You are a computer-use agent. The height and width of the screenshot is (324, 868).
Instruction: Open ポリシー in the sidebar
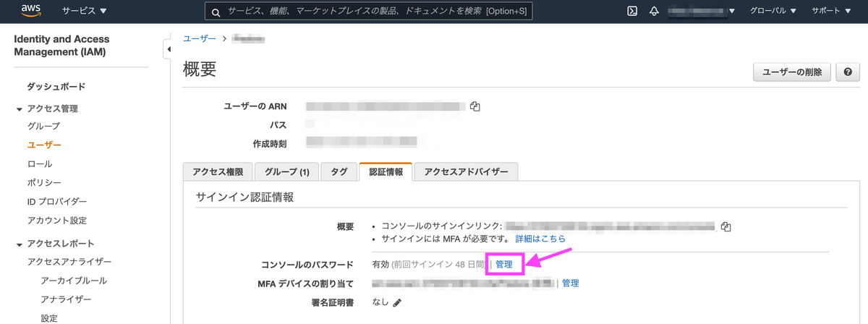point(44,183)
